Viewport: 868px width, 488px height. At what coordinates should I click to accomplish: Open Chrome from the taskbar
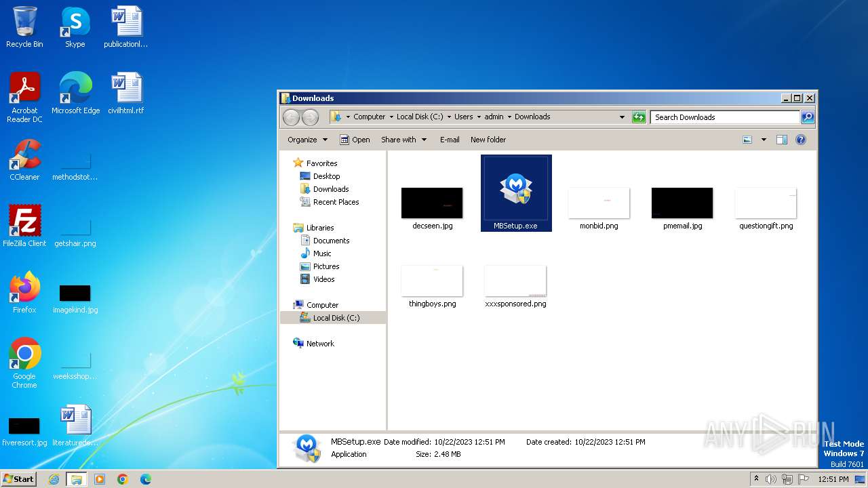pos(123,479)
